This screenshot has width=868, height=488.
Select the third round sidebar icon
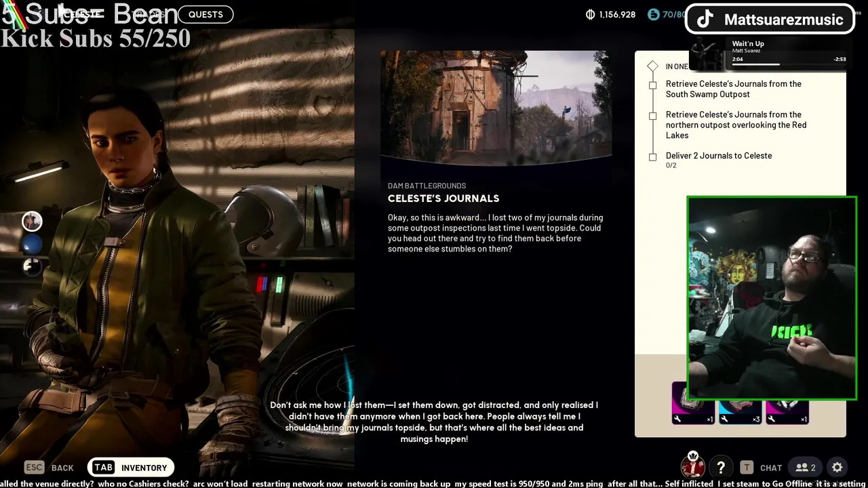point(32,266)
